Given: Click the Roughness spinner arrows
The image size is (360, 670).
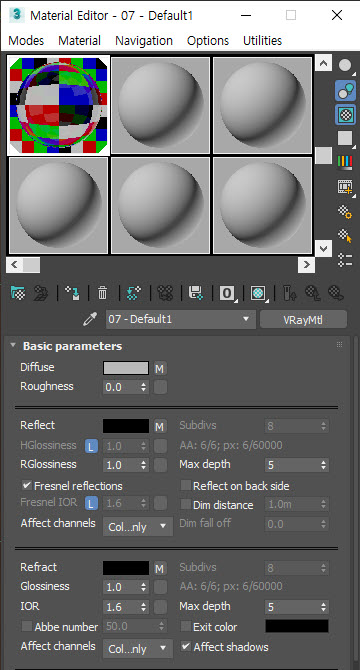Looking at the screenshot, I should coord(143,387).
